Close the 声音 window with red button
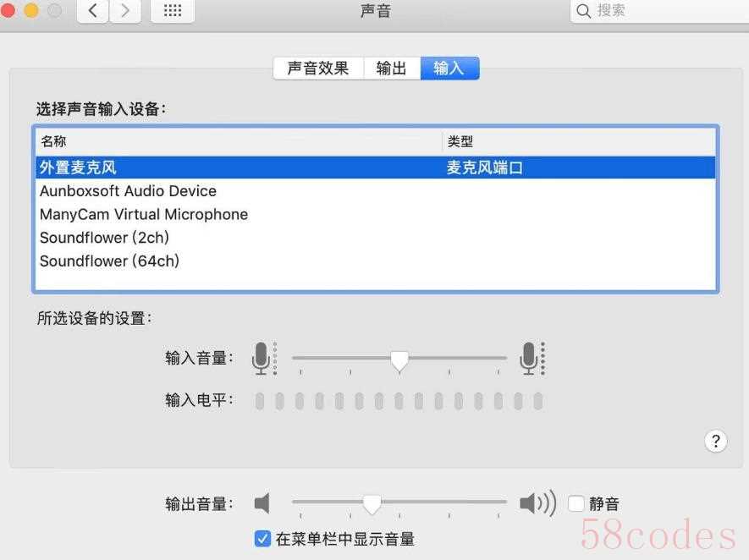Screen dimensions: 749x560 point(7,9)
